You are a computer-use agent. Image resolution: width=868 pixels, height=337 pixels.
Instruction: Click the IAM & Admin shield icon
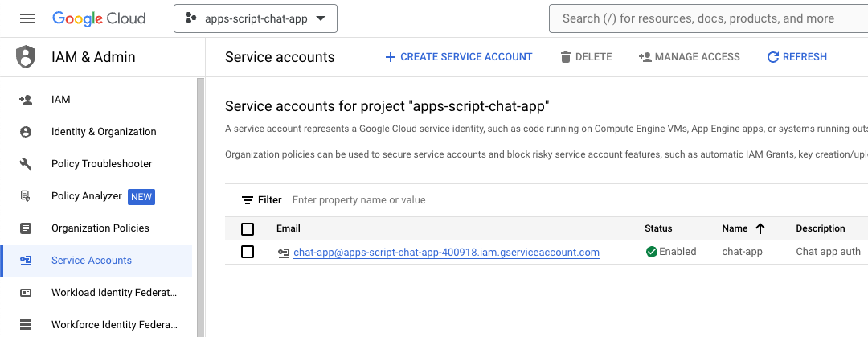pos(26,57)
